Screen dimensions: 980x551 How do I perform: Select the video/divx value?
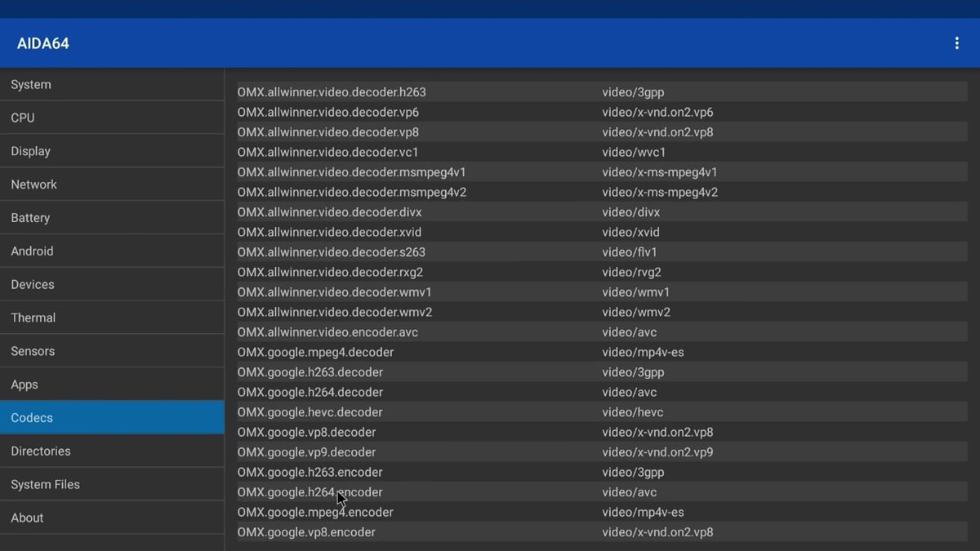click(631, 212)
